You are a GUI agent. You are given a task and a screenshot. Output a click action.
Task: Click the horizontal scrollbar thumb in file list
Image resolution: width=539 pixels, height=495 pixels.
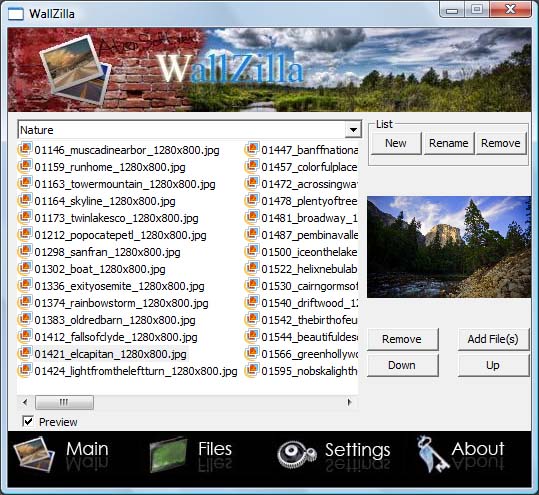tap(64, 402)
